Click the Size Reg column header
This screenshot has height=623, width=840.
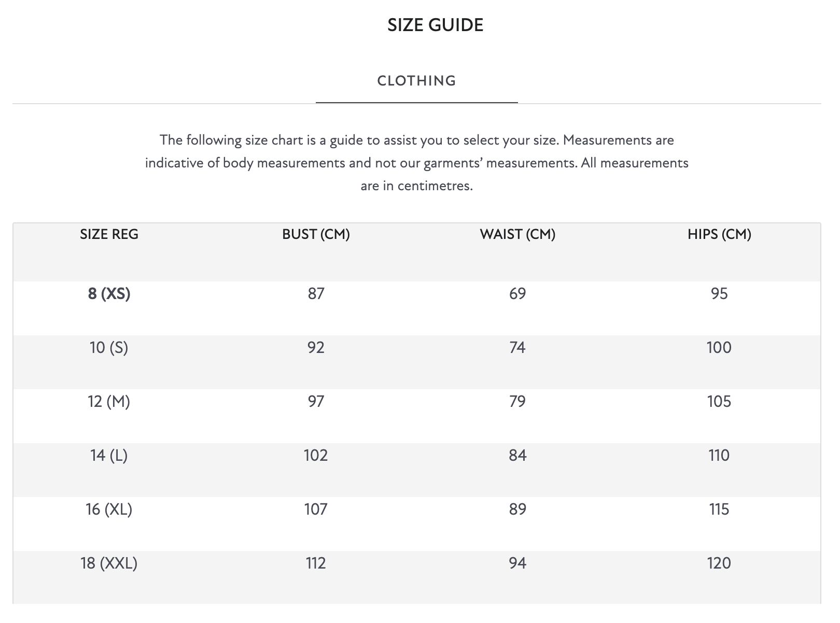pyautogui.click(x=109, y=234)
